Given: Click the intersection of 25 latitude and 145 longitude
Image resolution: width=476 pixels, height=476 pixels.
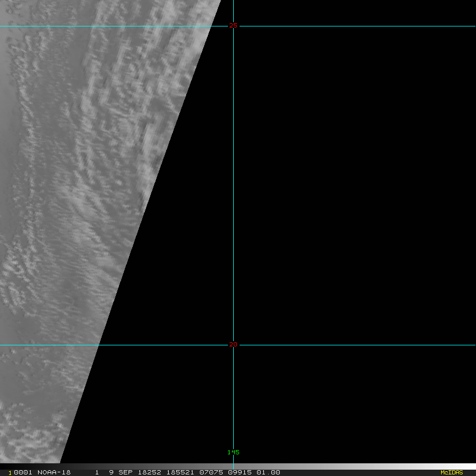Looking at the screenshot, I should pyautogui.click(x=234, y=26).
